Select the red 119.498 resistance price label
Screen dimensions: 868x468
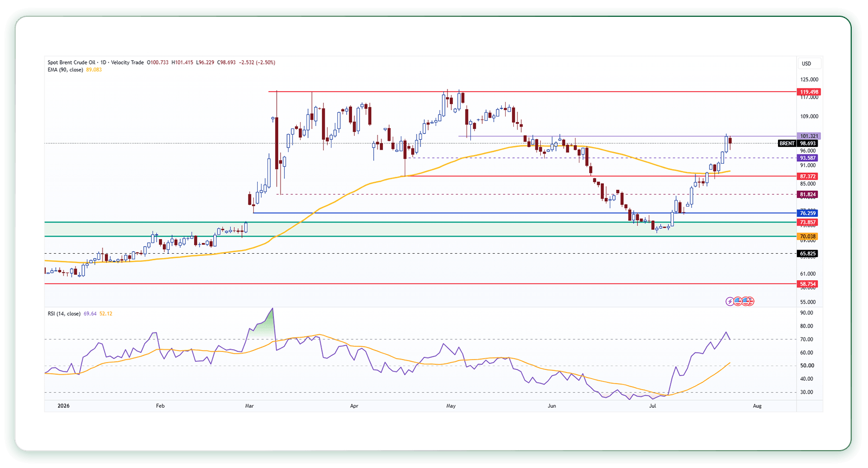click(809, 92)
